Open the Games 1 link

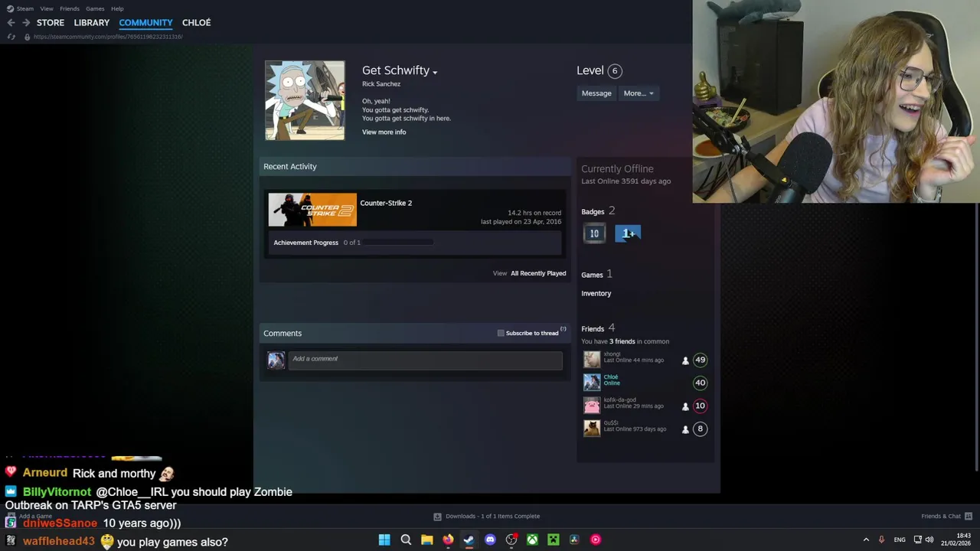[x=596, y=275]
